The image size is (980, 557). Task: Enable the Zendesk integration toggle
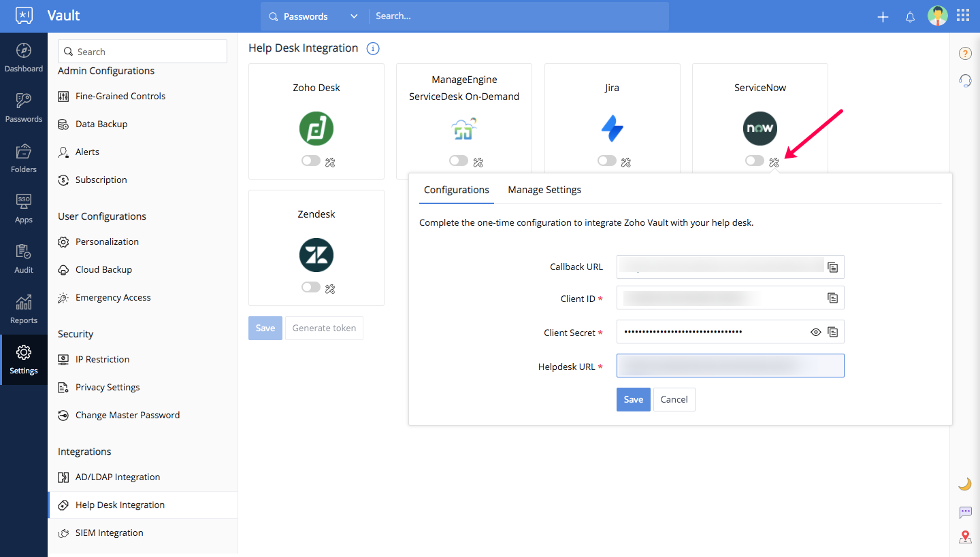[311, 288]
